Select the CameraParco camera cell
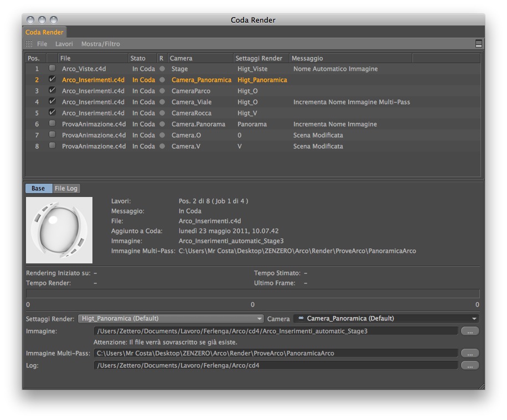 191,91
